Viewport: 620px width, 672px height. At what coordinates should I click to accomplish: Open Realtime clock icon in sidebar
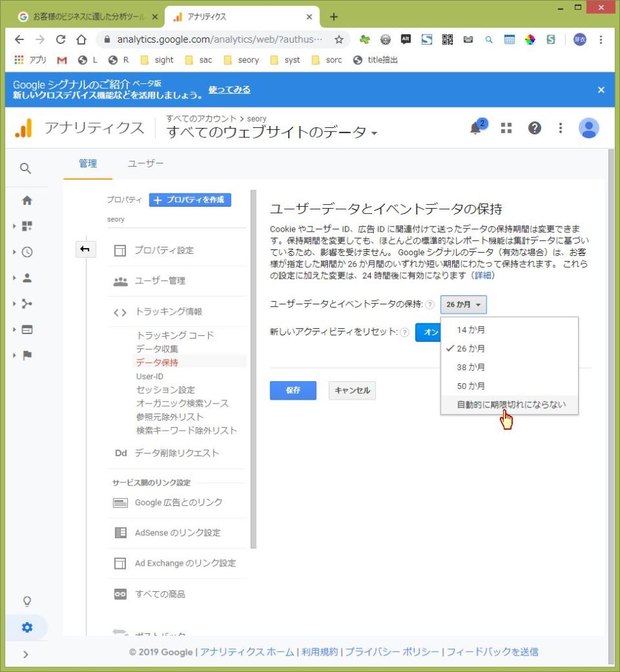[27, 252]
